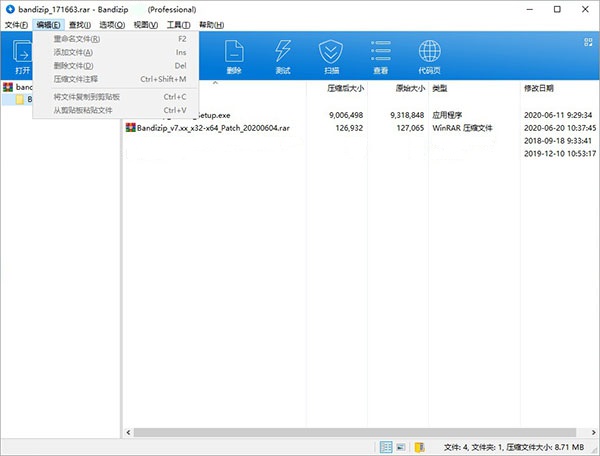This screenshot has width=600, height=456.
Task: Open the 选项(O) menu
Action: [112, 25]
